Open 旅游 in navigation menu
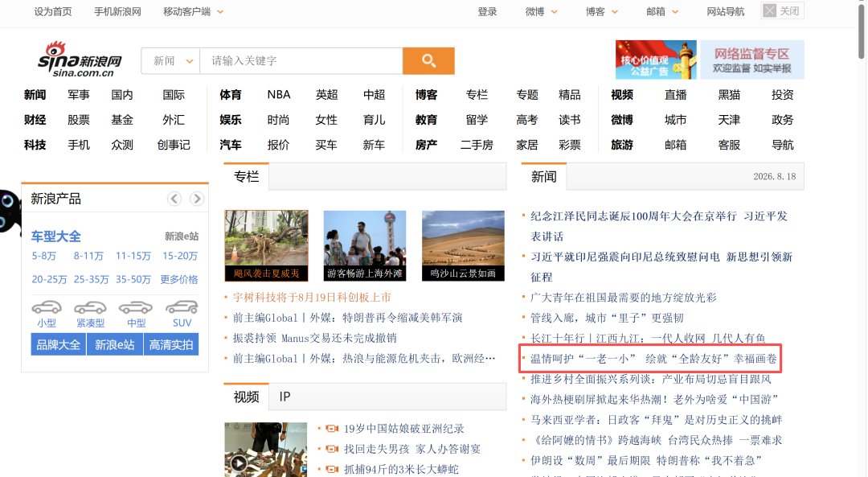 pyautogui.click(x=621, y=145)
